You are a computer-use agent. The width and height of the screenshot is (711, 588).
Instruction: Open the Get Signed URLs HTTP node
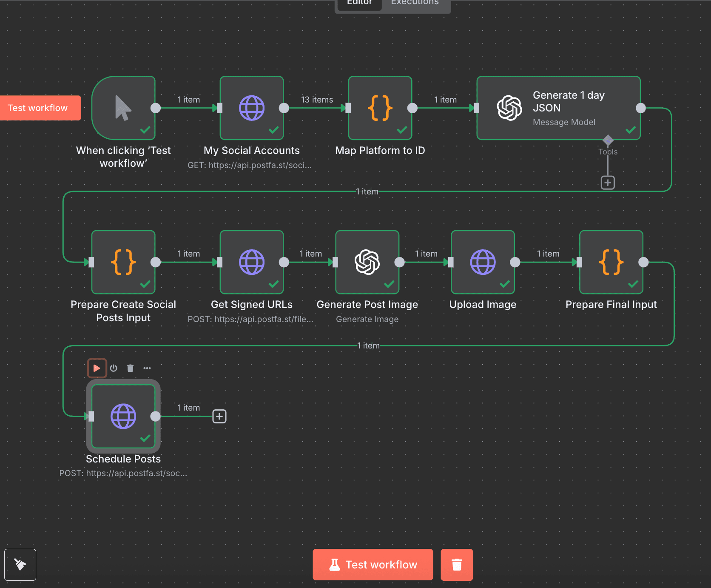[x=252, y=262]
